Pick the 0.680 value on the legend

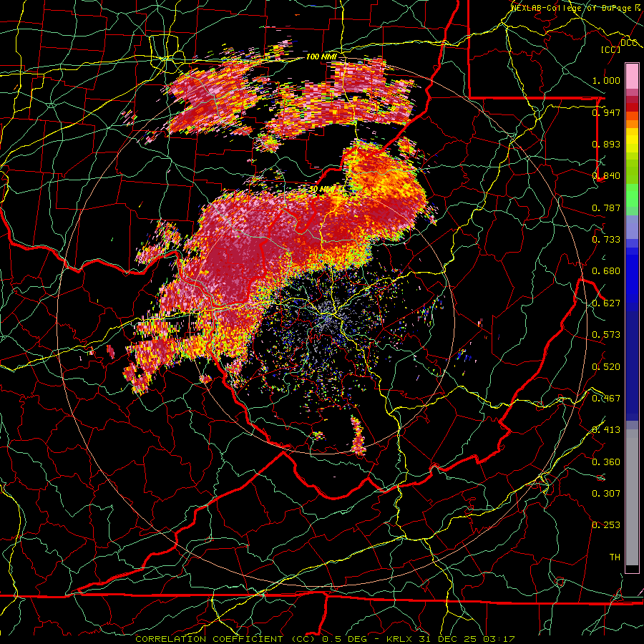(x=606, y=271)
